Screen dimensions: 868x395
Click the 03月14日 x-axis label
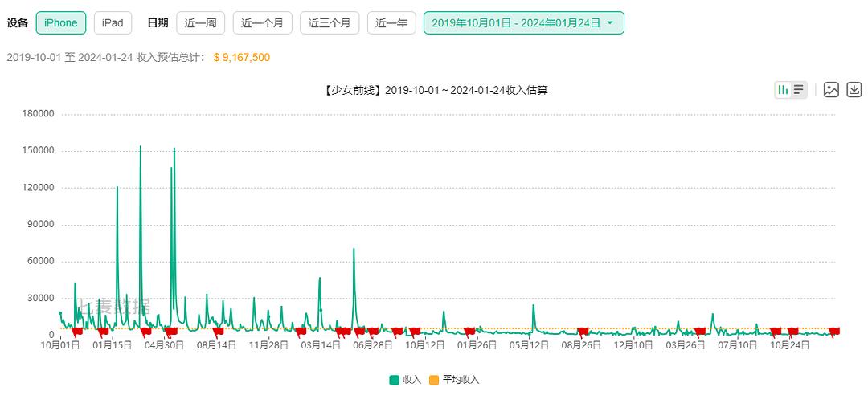(x=321, y=345)
